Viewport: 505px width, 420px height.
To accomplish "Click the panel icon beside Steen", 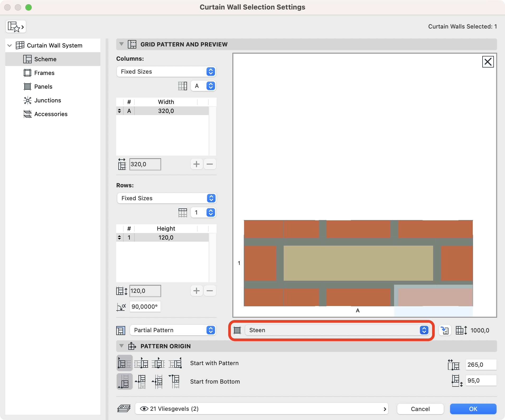I will (237, 330).
